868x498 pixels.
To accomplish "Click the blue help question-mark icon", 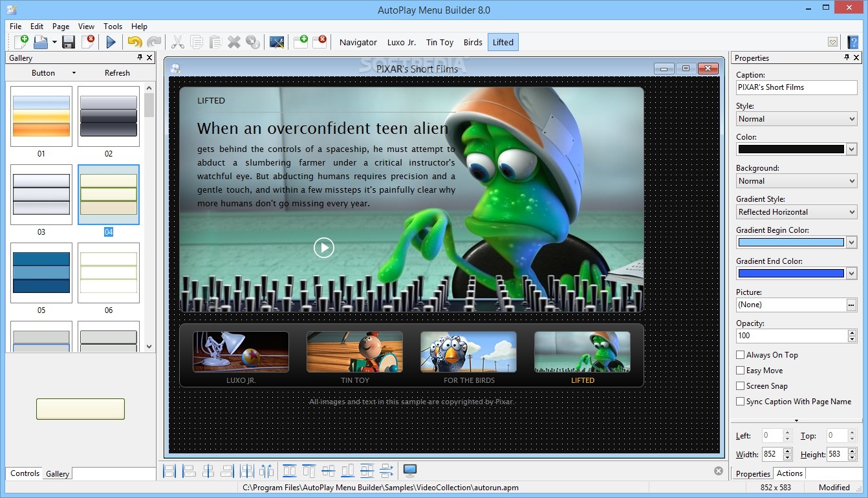I will tap(853, 42).
